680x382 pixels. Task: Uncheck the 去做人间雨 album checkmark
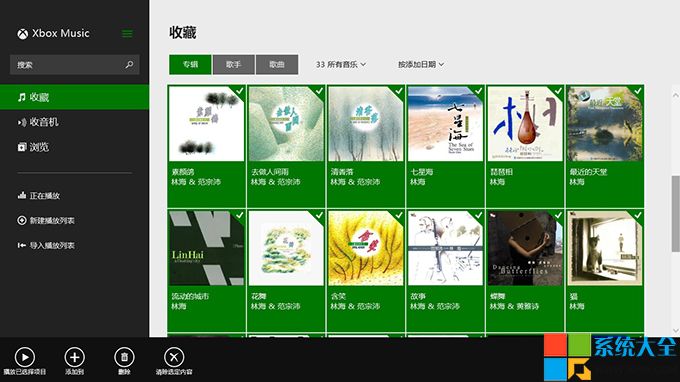(x=319, y=91)
